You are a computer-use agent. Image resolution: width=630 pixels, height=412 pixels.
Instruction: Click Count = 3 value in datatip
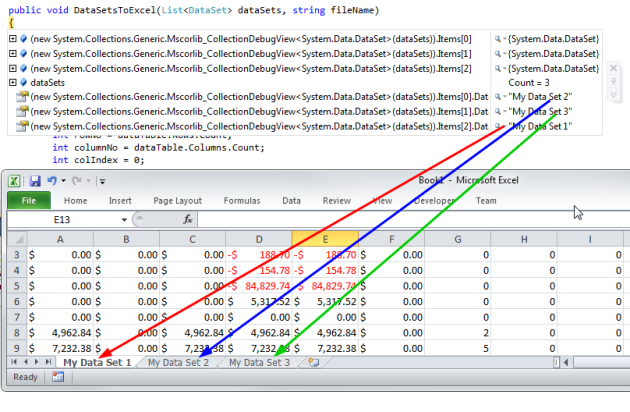tap(529, 82)
